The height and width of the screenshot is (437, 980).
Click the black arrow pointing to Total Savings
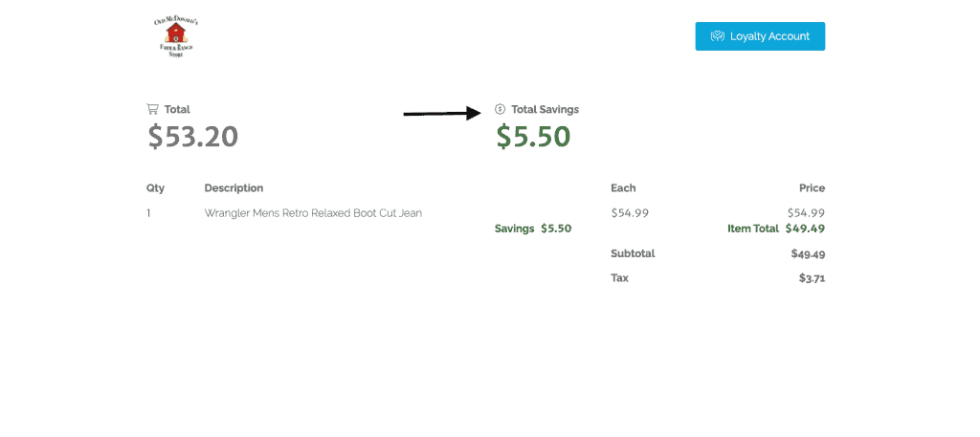(442, 113)
